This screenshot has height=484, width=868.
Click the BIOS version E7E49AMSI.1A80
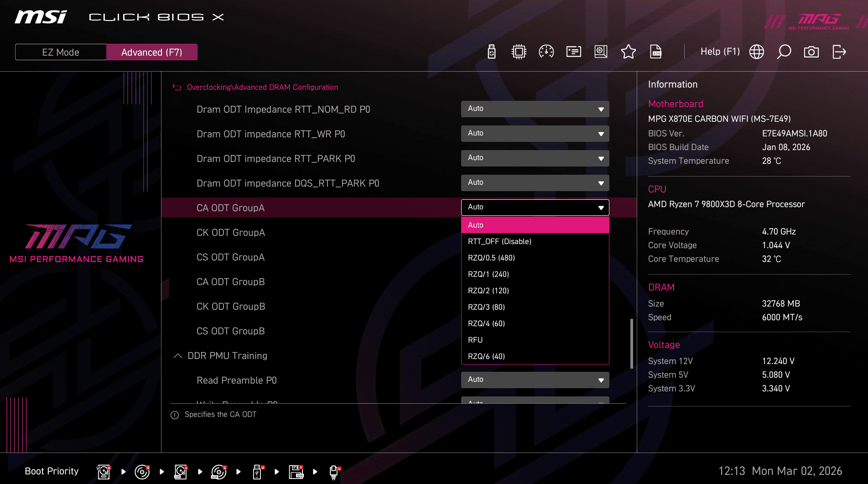795,134
